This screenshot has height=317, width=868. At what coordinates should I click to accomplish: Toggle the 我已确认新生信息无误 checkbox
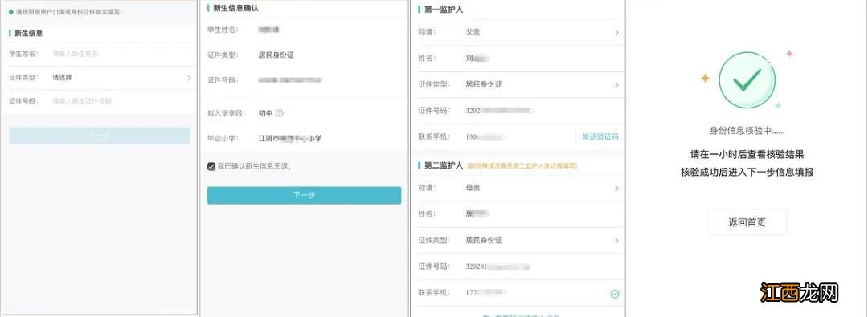(211, 166)
